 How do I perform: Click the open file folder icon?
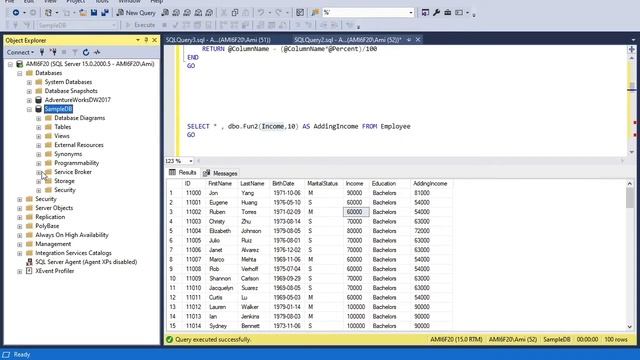(83, 13)
